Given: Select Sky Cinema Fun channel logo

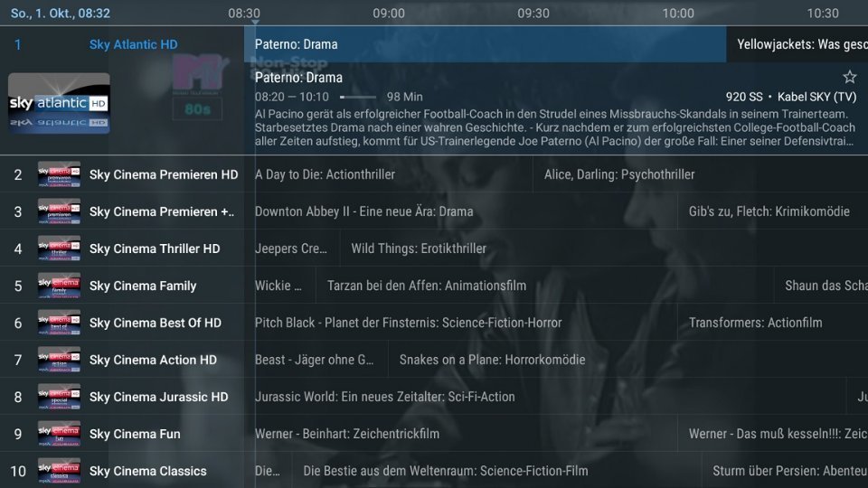Looking at the screenshot, I should point(59,434).
